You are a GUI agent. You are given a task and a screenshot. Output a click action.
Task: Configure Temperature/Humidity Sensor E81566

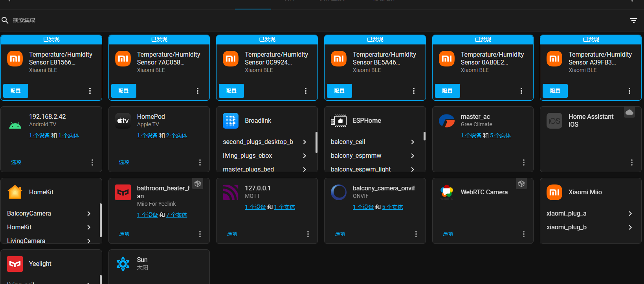[x=16, y=91]
